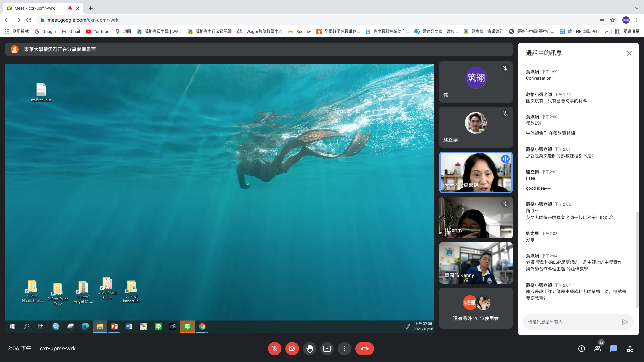Open the Chrome tab search dropdown arrow

click(636, 8)
